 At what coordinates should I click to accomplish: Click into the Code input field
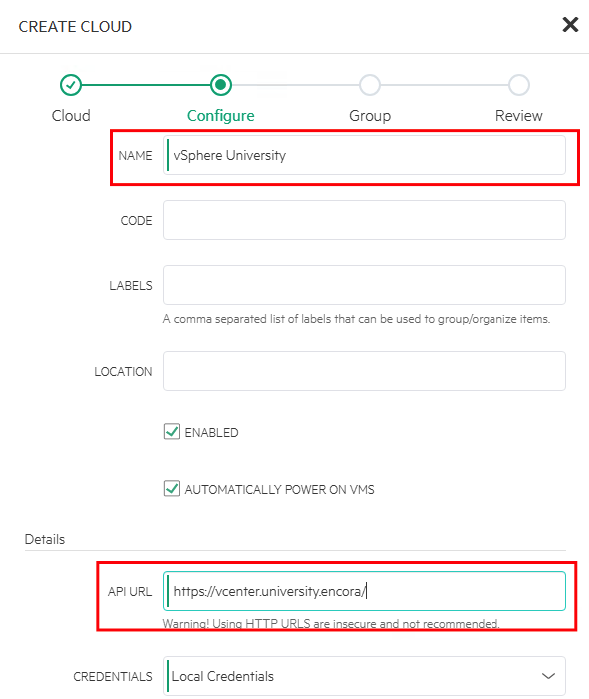pyautogui.click(x=364, y=220)
